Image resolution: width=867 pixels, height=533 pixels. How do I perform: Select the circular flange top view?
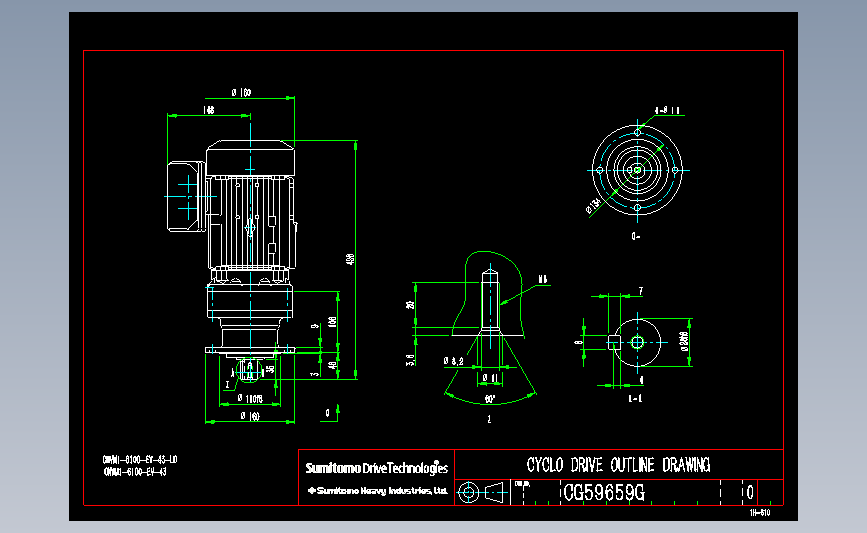[637, 170]
